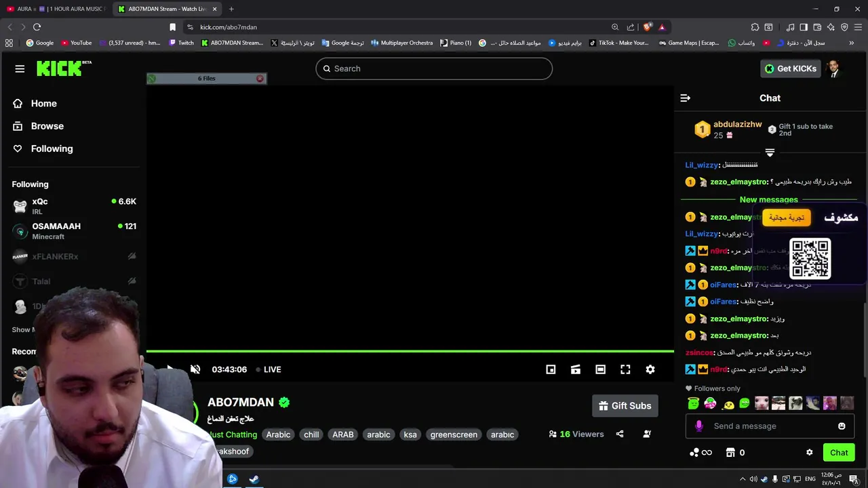Image resolution: width=868 pixels, height=488 pixels.
Task: Open chat settings gear
Action: (809, 453)
